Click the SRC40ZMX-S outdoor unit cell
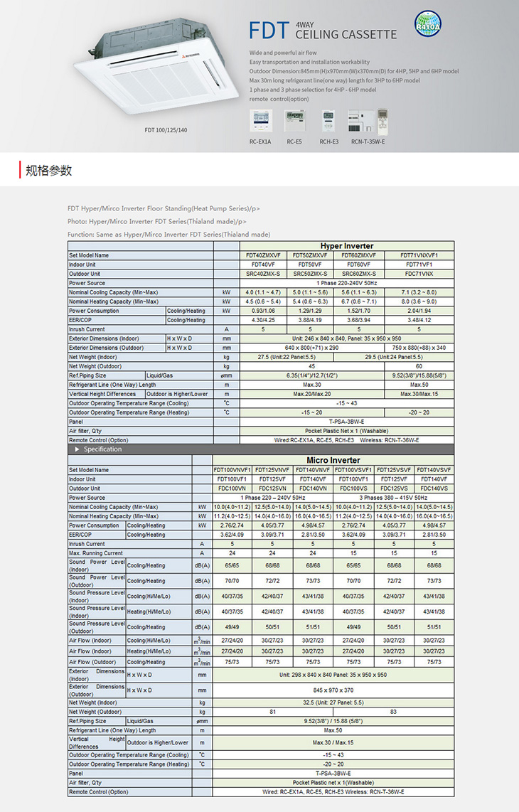519x812 pixels. click(263, 274)
